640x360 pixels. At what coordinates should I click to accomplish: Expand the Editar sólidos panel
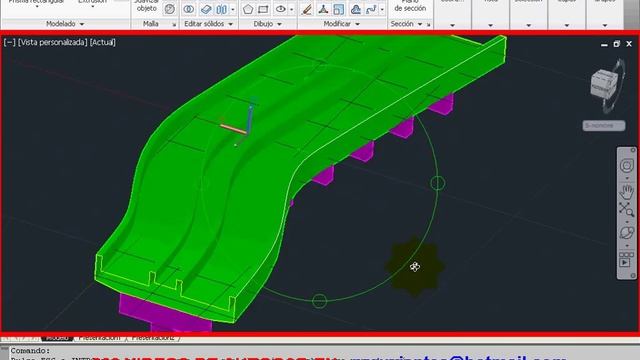208,24
